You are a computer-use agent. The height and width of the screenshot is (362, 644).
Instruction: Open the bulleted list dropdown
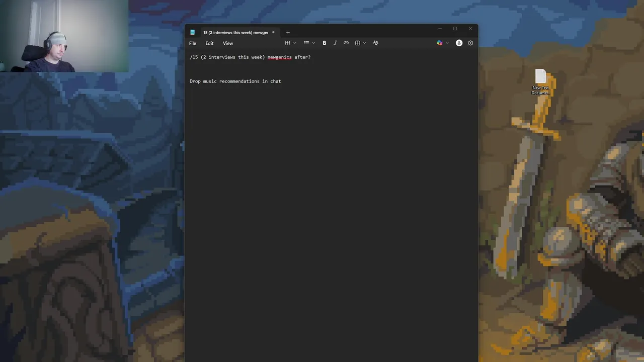(x=309, y=43)
